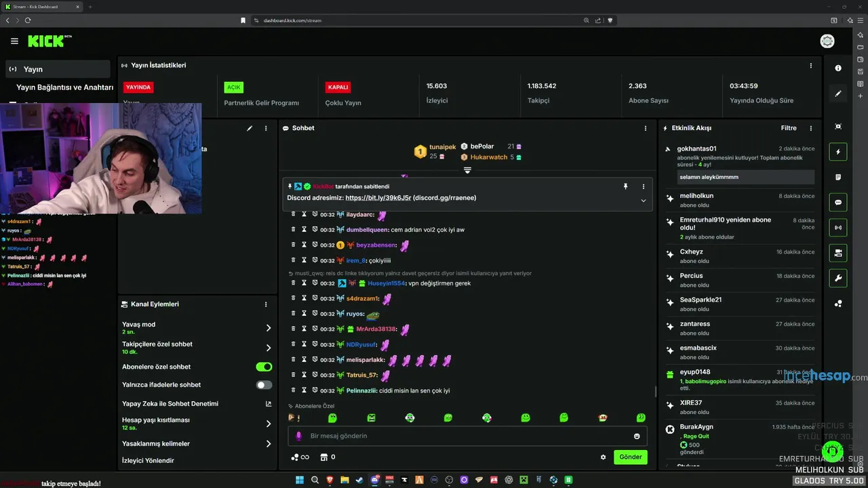Click the İzleyici Yönlendir option

[148, 461]
